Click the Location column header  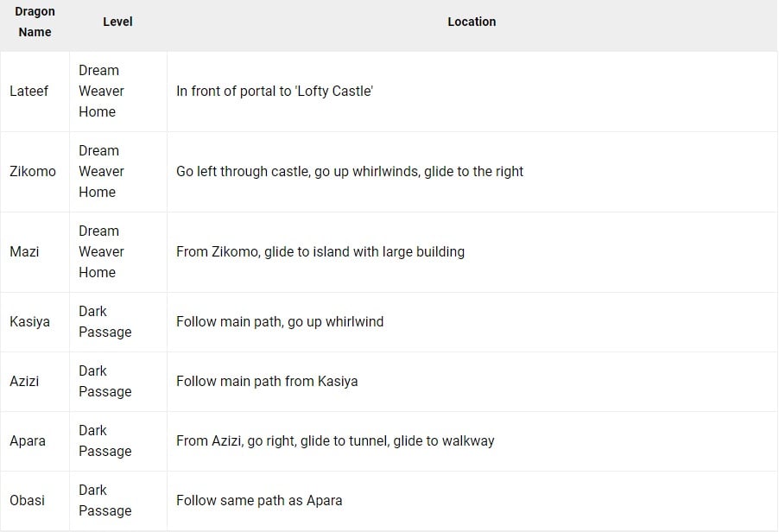(x=472, y=22)
